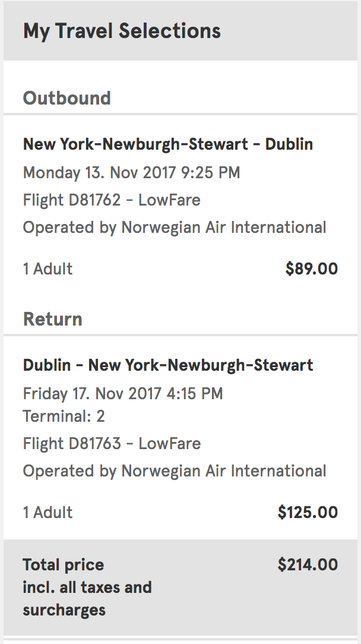Click the Monday 13. Nov 2017 departure date
Image resolution: width=361 pixels, height=644 pixels.
(x=99, y=173)
